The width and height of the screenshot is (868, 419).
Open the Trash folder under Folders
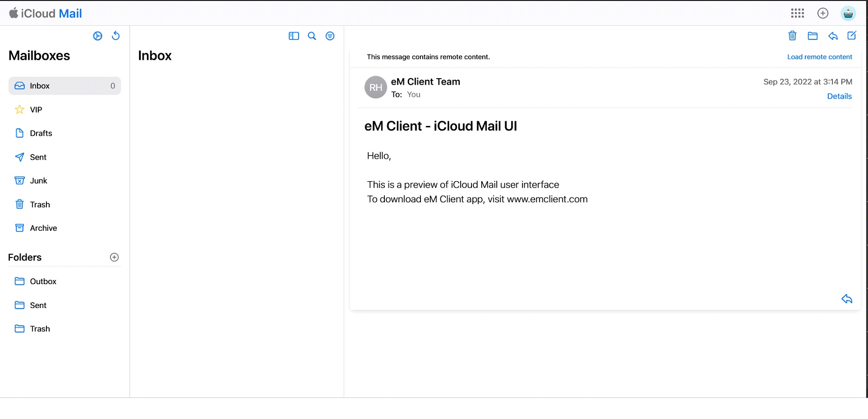(x=65, y=329)
